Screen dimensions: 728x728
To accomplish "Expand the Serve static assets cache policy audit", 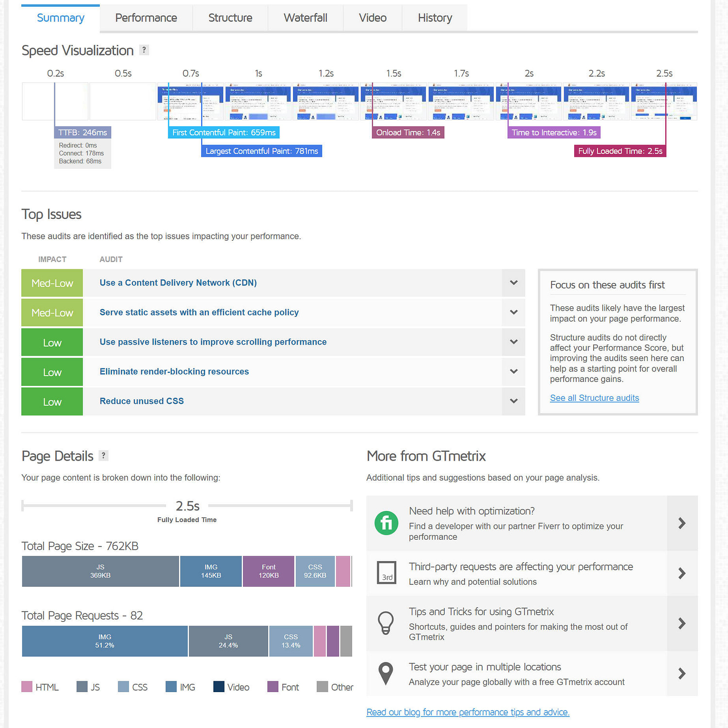I will [513, 312].
